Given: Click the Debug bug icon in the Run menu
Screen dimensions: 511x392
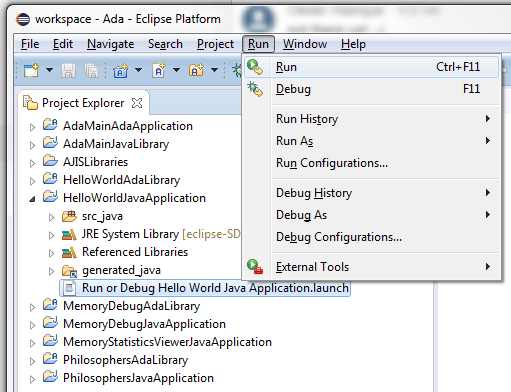Looking at the screenshot, I should [255, 89].
